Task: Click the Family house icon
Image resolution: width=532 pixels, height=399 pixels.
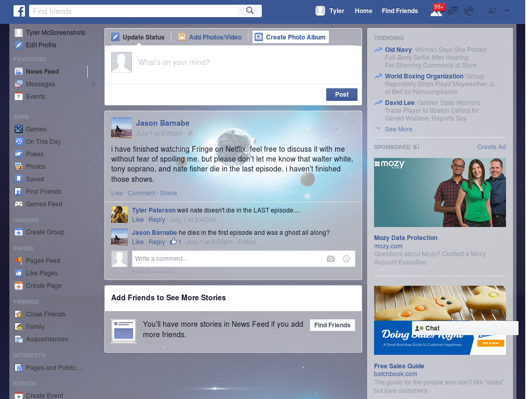Action: click(x=19, y=327)
